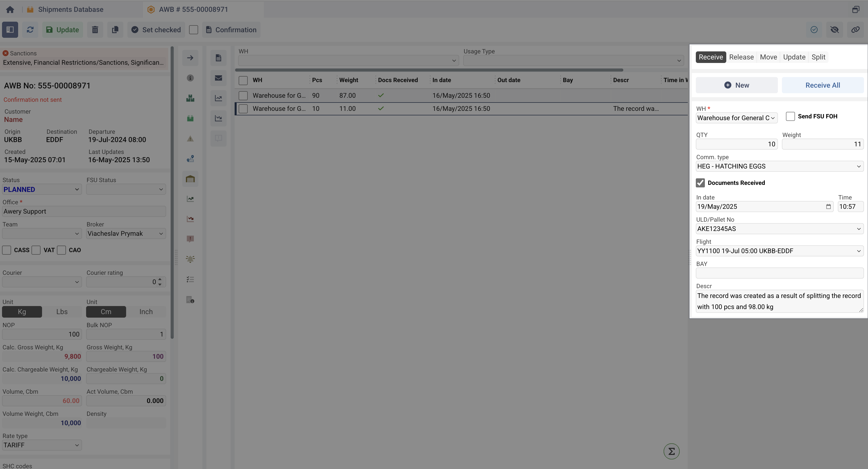Open the warehouse icon in sidebar

190,179
